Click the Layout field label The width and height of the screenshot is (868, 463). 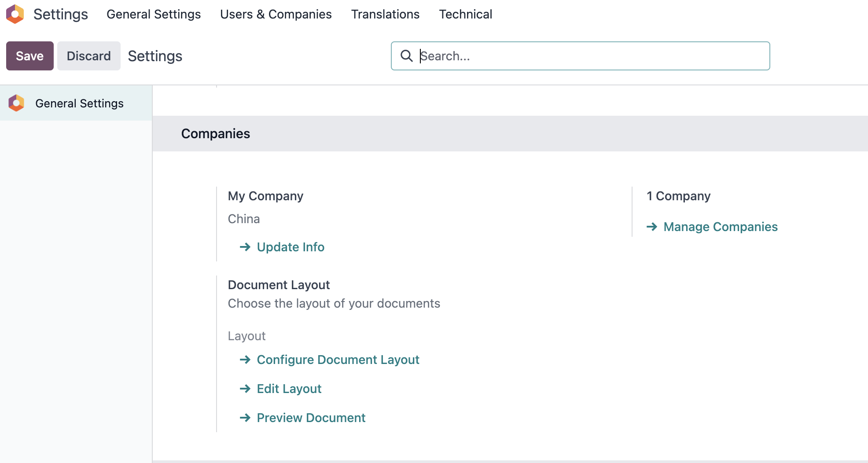(x=246, y=336)
